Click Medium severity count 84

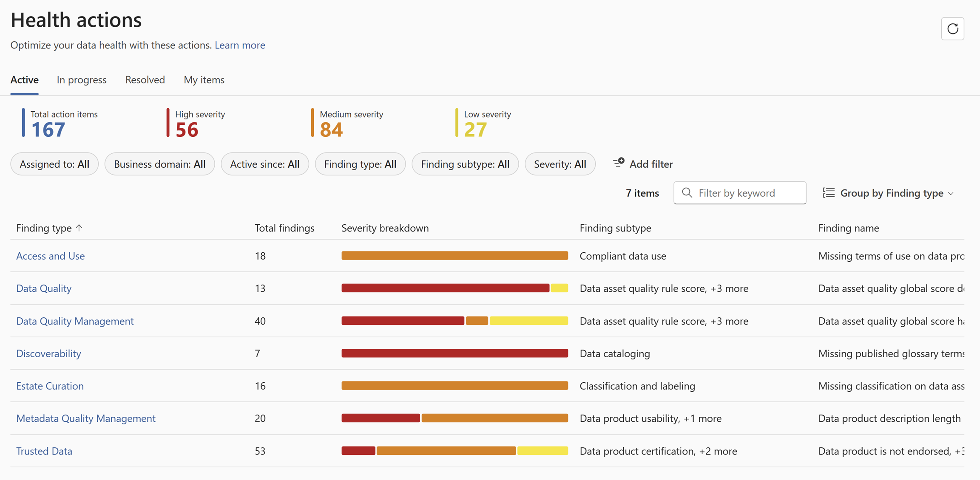(x=331, y=130)
